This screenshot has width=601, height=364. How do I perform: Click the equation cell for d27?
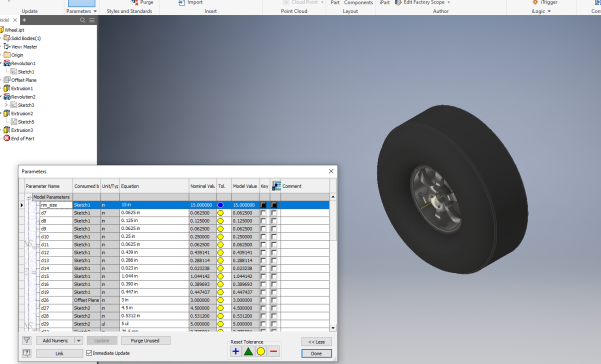(x=154, y=308)
